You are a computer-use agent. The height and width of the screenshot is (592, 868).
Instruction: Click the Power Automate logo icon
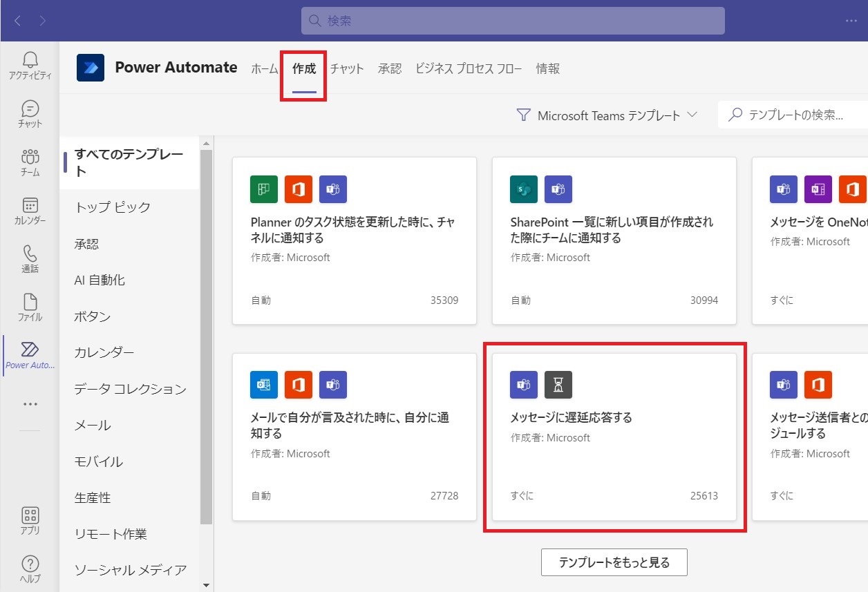click(x=91, y=68)
